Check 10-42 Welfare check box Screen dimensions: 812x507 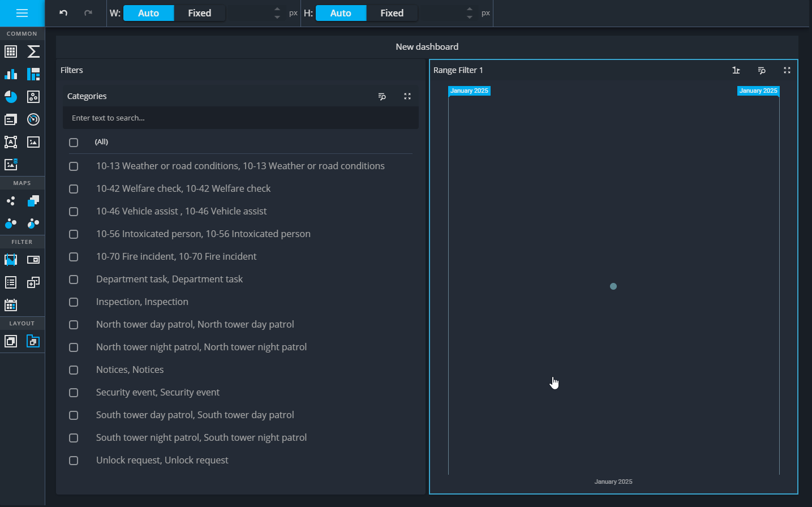[74, 189]
